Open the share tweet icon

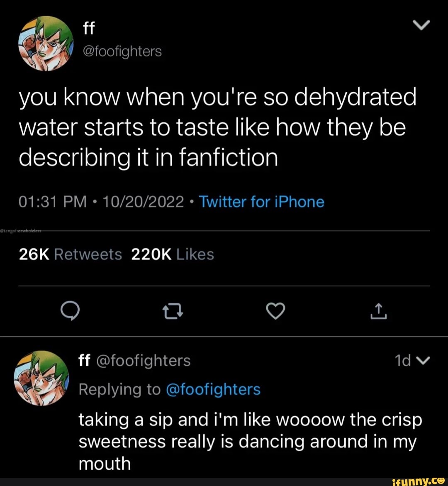pos(378,311)
